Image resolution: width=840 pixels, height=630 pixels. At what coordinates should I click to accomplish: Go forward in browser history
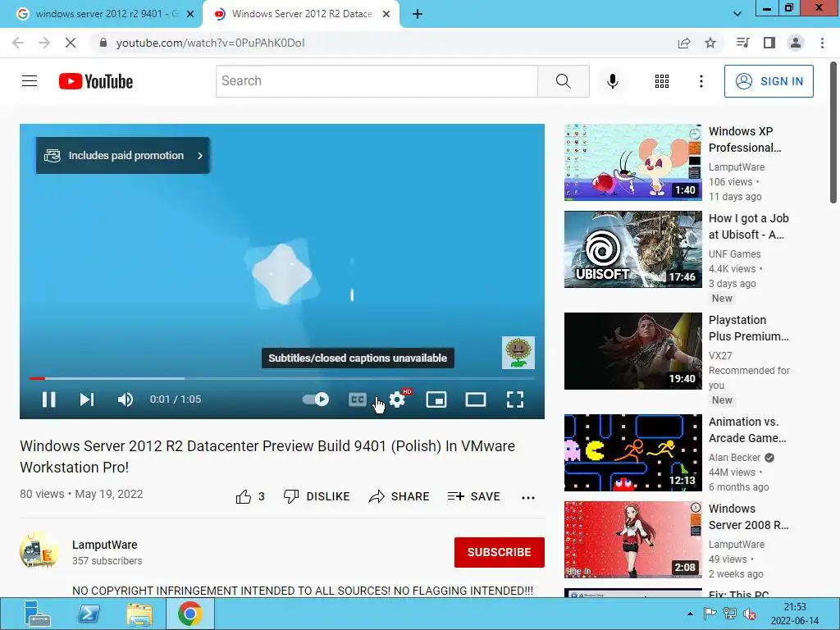44,43
